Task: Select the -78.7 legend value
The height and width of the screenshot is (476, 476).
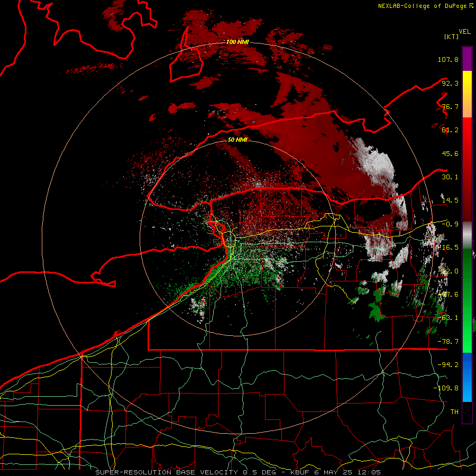Action: pyautogui.click(x=448, y=342)
